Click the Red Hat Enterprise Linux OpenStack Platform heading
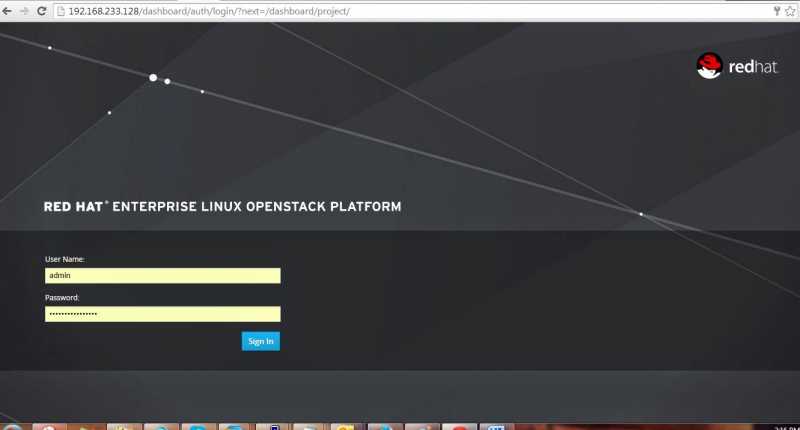The image size is (800, 430). tap(222, 207)
